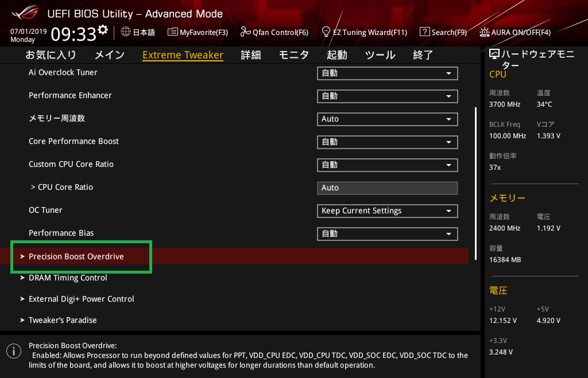Expand Precision Boost Overdrive submenu
Screen dimensions: 588x378
point(76,256)
